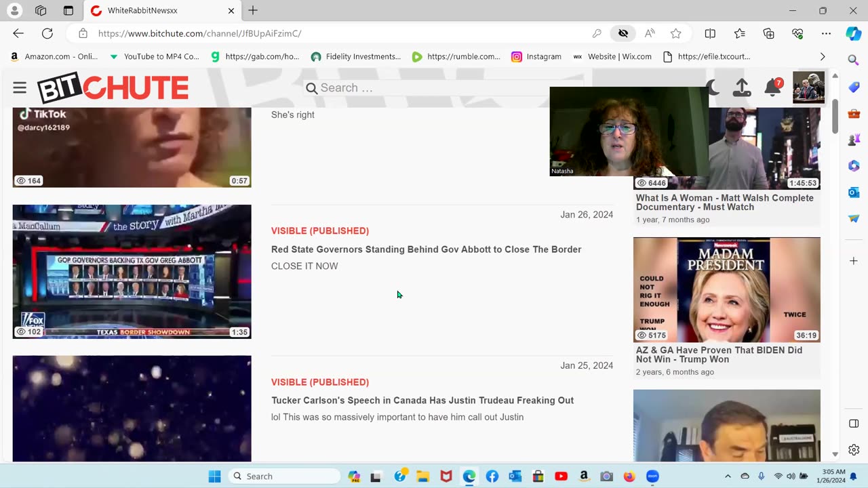Screen dimensions: 868x488
Task: Open the tab actions menu icon
Action: [68, 11]
